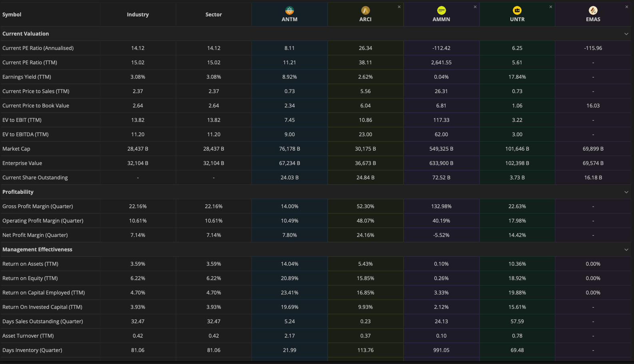Remove EMAS column from comparison
The height and width of the screenshot is (364, 634).
(626, 7)
